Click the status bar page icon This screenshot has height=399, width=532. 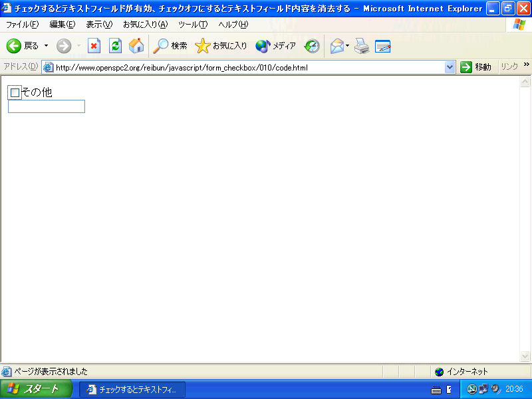[x=6, y=372]
